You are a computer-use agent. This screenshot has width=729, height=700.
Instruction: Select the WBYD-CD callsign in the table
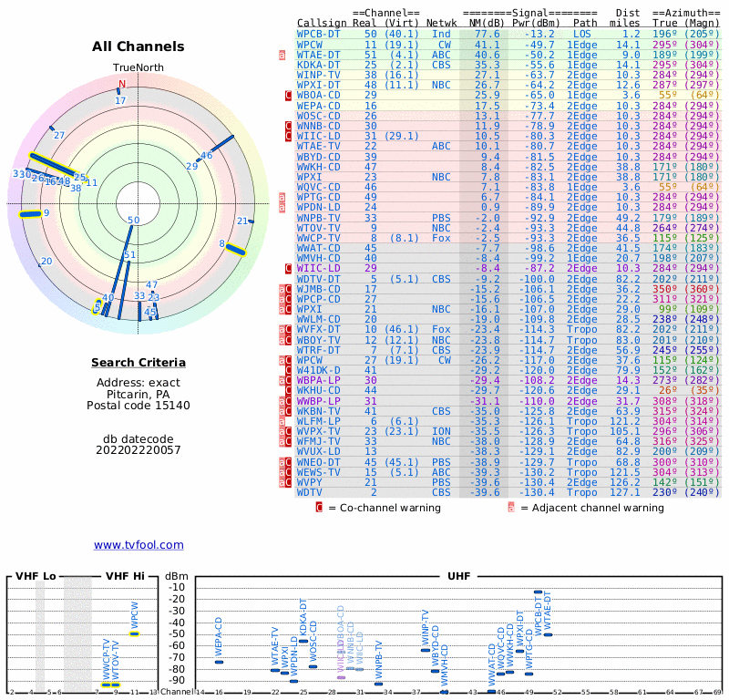(x=318, y=157)
